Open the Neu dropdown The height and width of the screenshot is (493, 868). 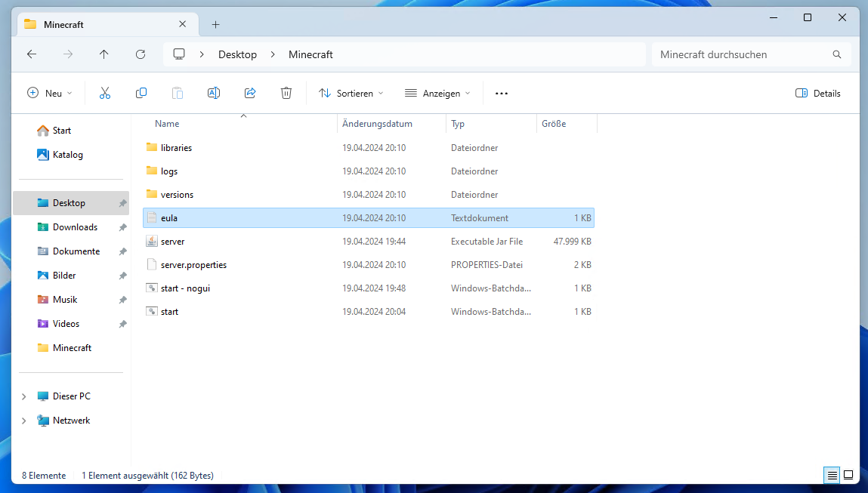pos(49,93)
